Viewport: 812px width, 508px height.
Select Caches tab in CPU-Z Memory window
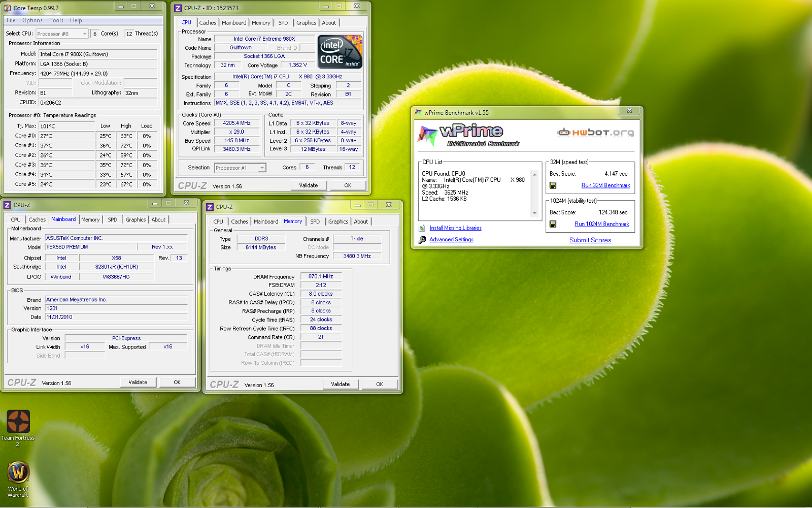pyautogui.click(x=240, y=221)
